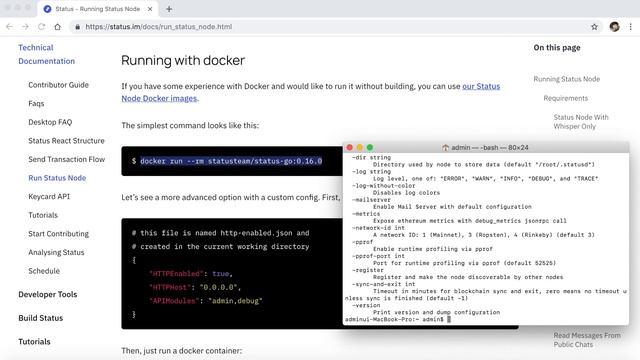Open a new browser tab
640x360 pixels.
(x=169, y=9)
